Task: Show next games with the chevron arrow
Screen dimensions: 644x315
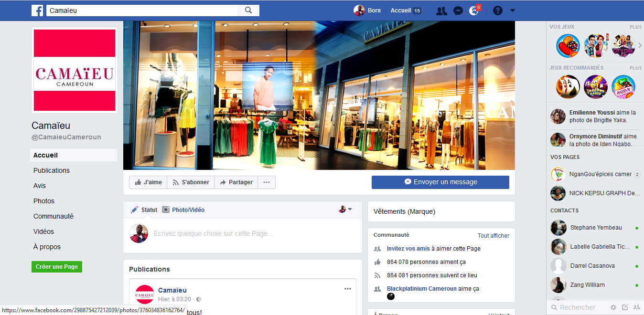Action: tap(640, 45)
